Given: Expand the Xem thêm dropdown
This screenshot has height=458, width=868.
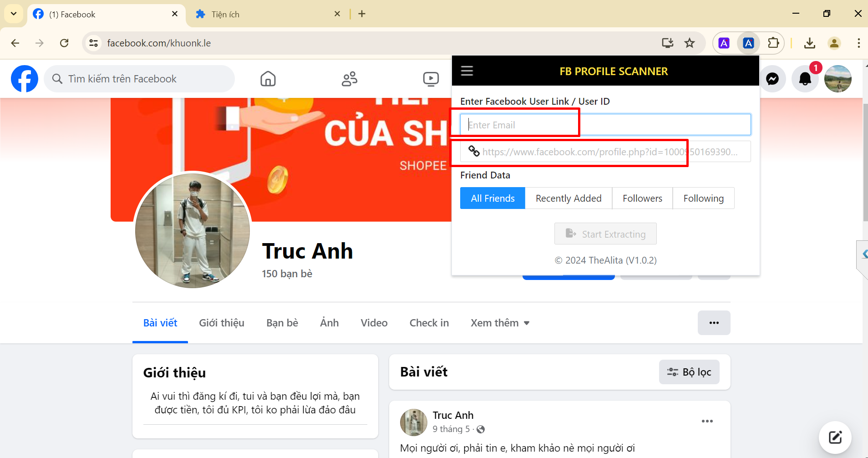Looking at the screenshot, I should click(500, 323).
